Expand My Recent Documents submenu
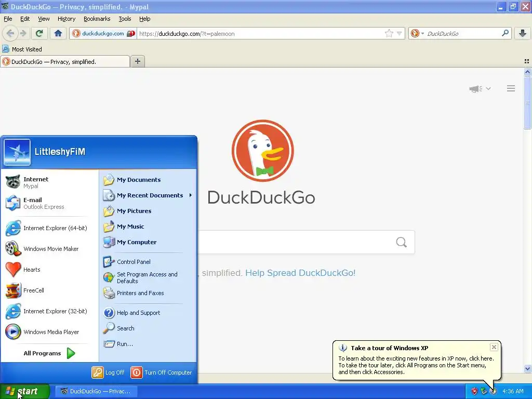Screen dimensions: 532x399 [148, 195]
